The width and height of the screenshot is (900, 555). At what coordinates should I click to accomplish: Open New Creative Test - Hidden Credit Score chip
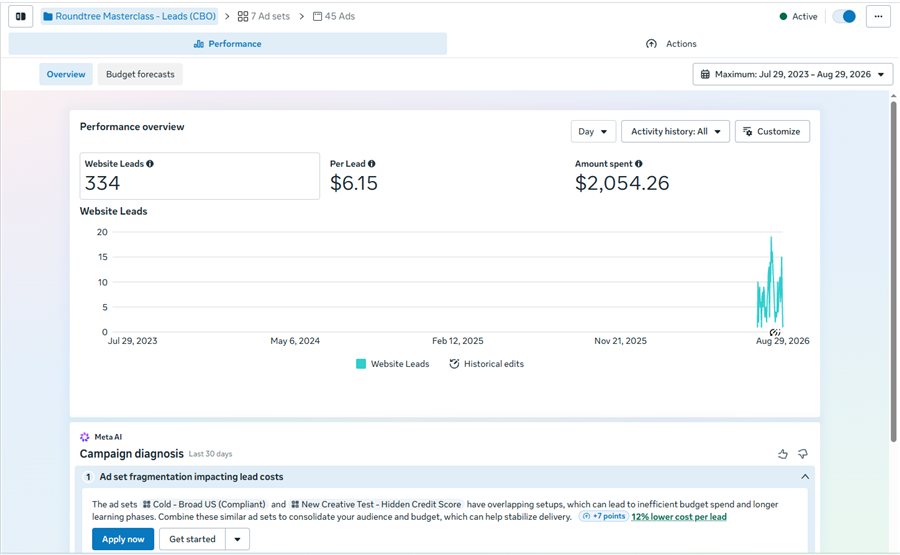coord(376,504)
